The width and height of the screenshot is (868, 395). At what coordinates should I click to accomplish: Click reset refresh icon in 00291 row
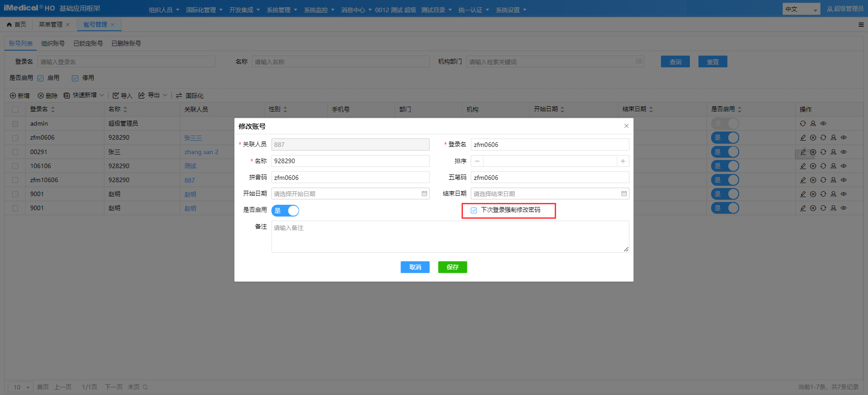pos(823,152)
